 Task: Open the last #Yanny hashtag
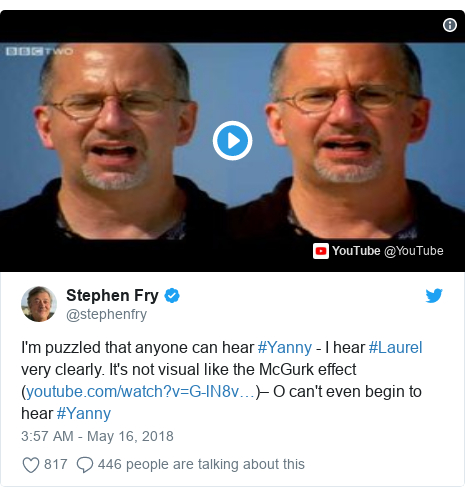point(84,414)
